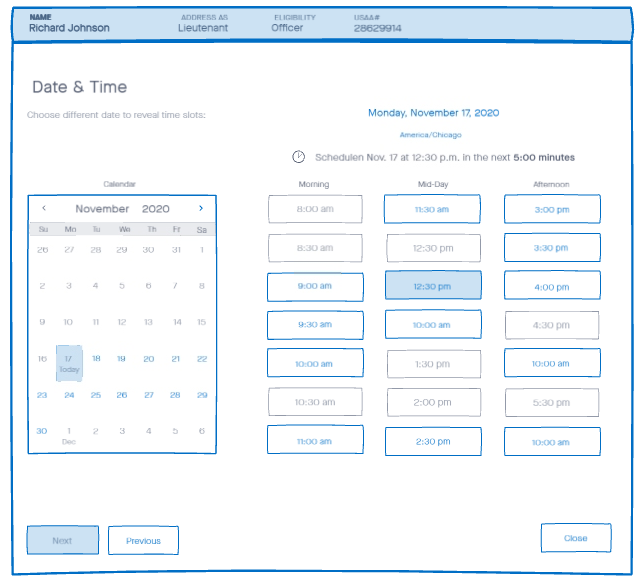The height and width of the screenshot is (584, 637).
Task: Choose November 23 in calendar
Action: point(42,395)
